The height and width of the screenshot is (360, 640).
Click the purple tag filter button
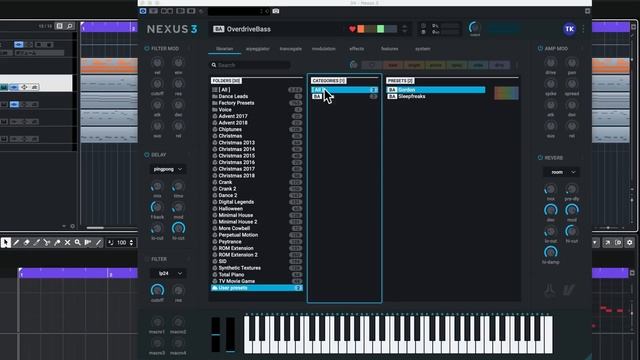coord(499,65)
